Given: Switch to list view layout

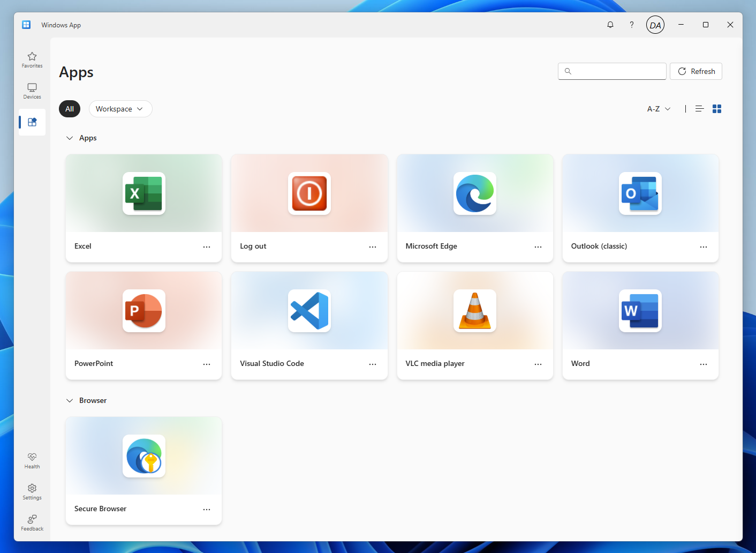Looking at the screenshot, I should click(699, 108).
